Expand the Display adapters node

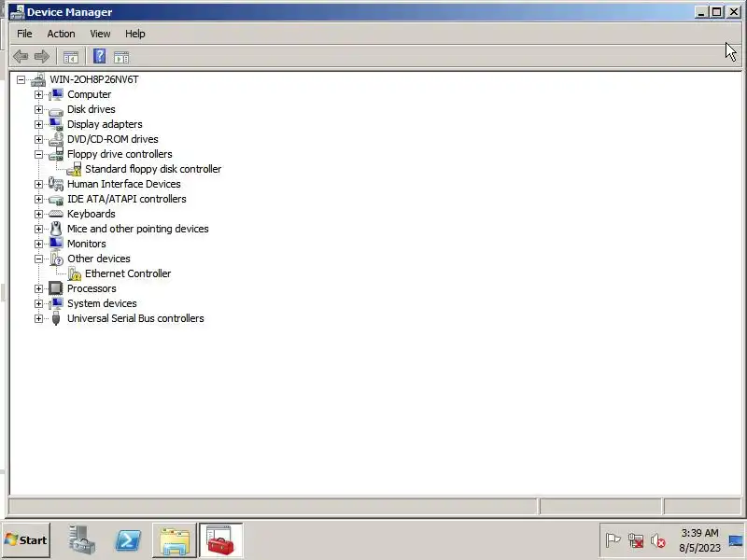[38, 124]
